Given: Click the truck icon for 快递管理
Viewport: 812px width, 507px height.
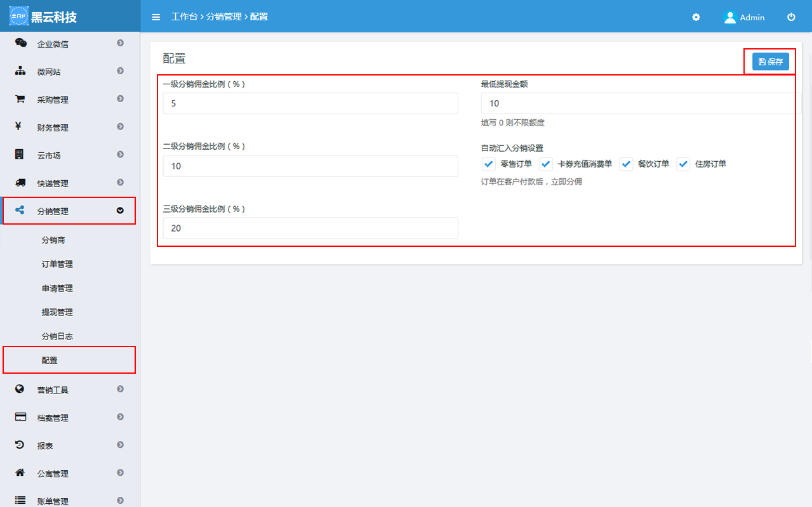Looking at the screenshot, I should point(20,183).
